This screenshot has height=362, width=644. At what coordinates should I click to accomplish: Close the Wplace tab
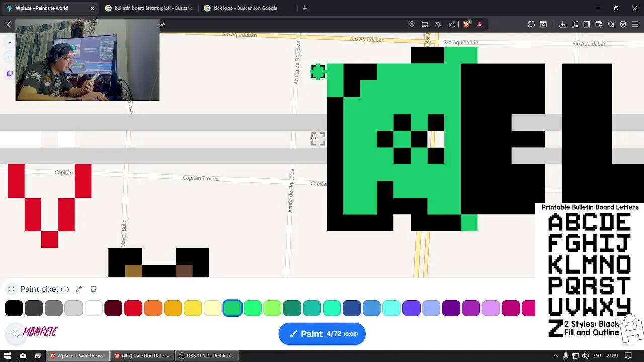(92, 8)
